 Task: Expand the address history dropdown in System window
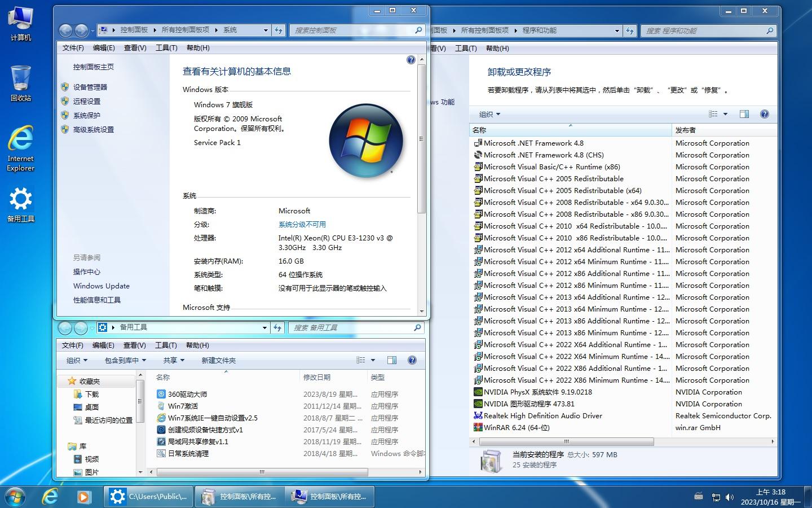coord(266,30)
